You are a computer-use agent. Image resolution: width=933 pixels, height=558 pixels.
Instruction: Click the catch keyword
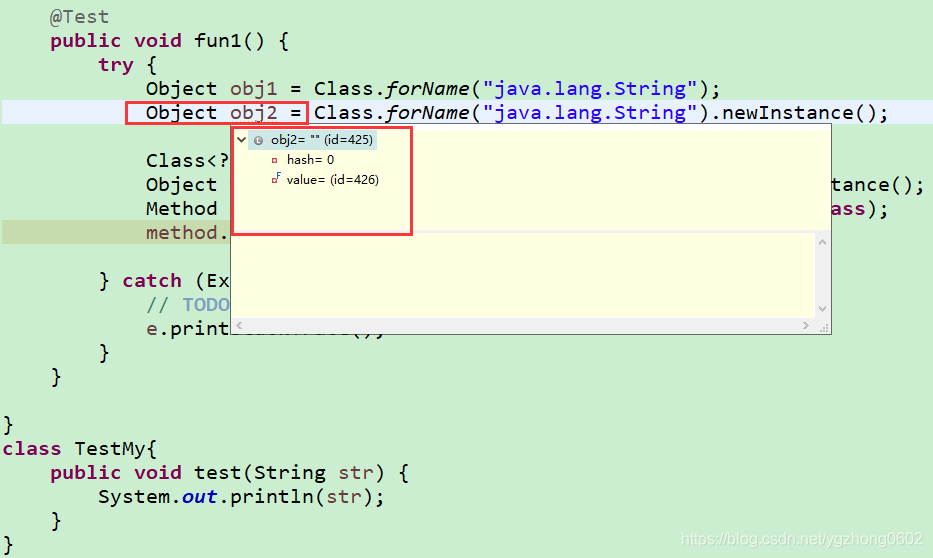point(152,281)
